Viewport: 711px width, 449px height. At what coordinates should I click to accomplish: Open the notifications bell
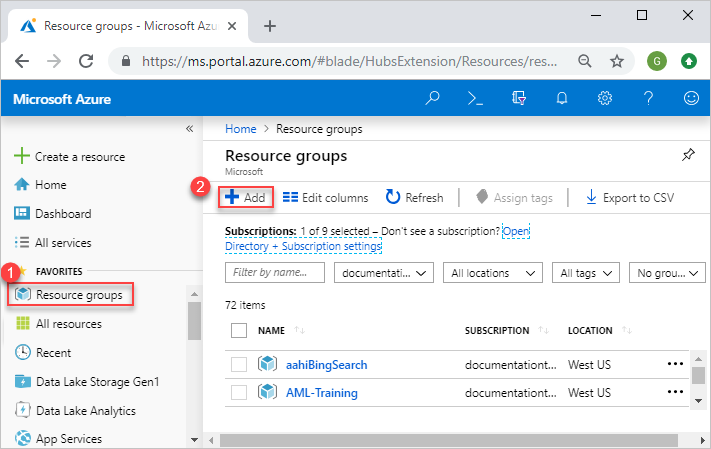562,98
